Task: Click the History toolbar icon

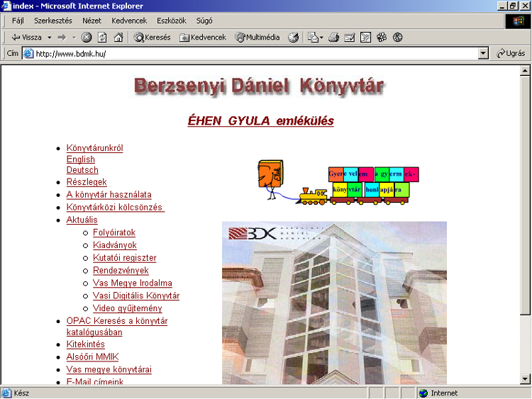Action: point(294,38)
